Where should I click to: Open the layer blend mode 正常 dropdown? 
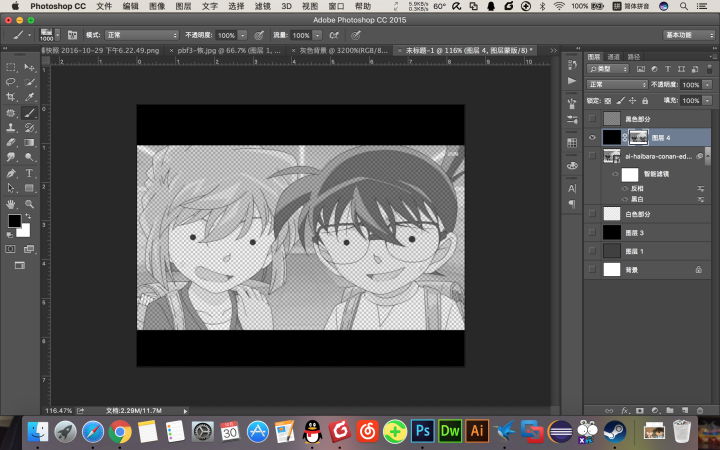617,84
